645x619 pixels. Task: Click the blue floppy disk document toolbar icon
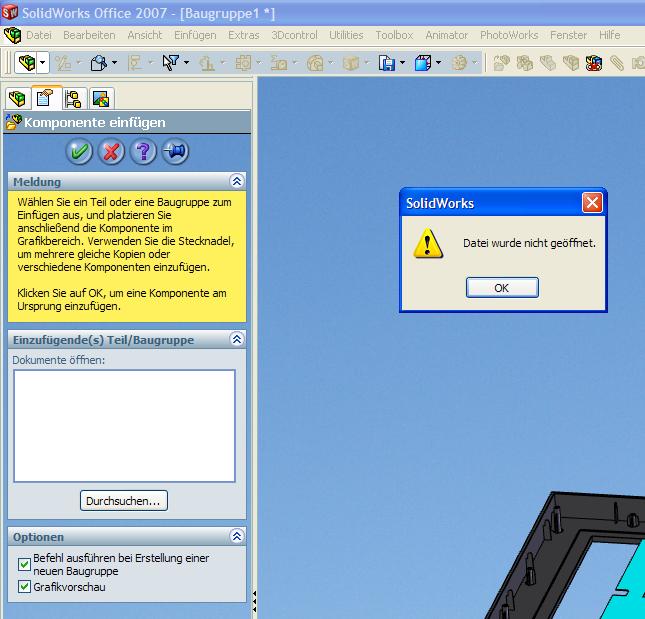(x=387, y=63)
